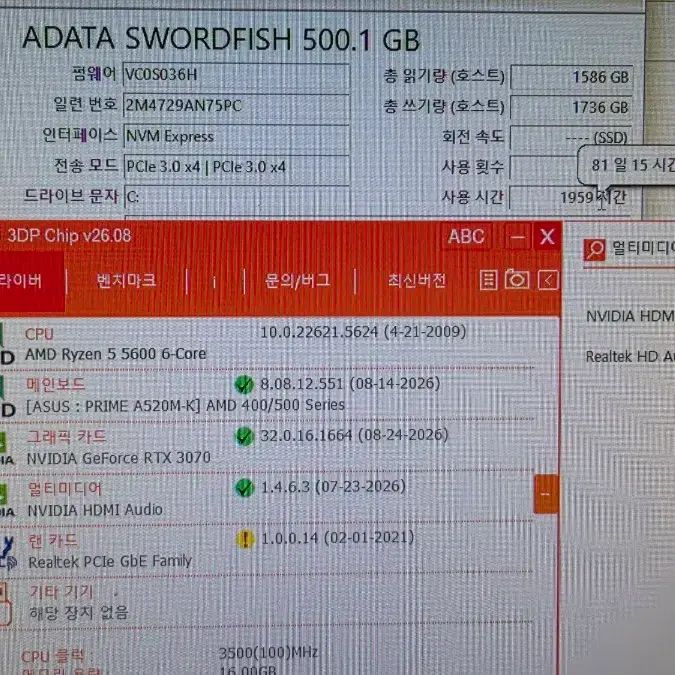Click the back arrow collapse icon
The image size is (675, 675).
pyautogui.click(x=548, y=281)
